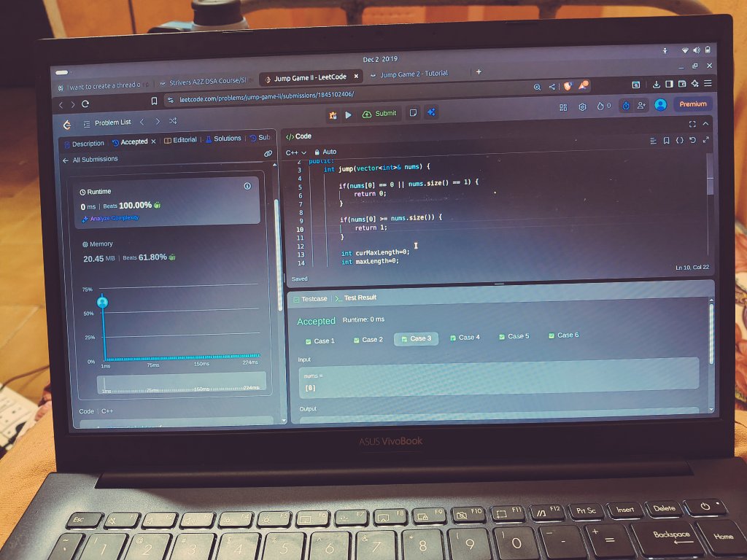The image size is (747, 560).
Task: Click the runtime range slider below chart
Action: (182, 384)
